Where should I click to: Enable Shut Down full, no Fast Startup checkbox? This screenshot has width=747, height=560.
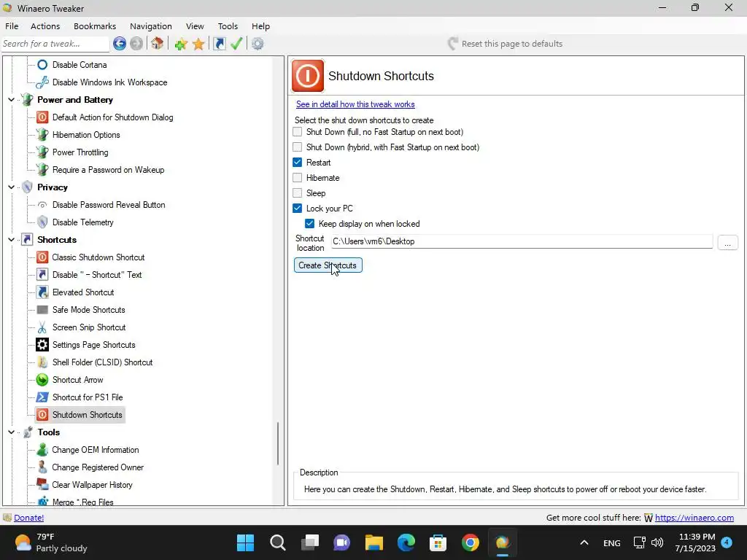[x=298, y=132]
